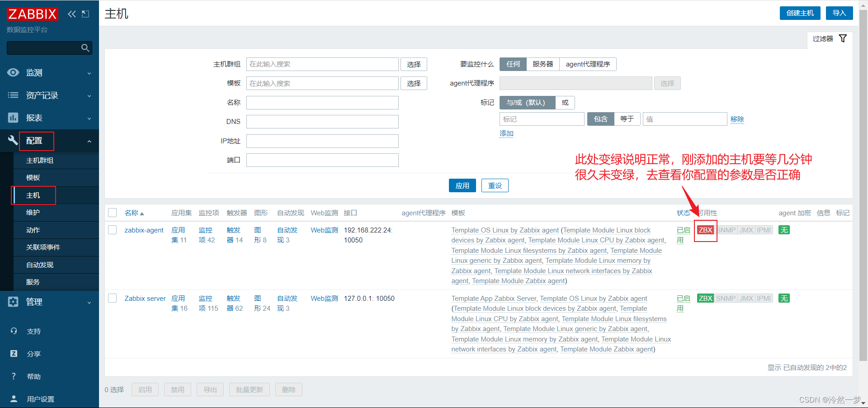Image resolution: width=868 pixels, height=408 pixels.
Task: Click the 重设 filter button
Action: pos(495,185)
